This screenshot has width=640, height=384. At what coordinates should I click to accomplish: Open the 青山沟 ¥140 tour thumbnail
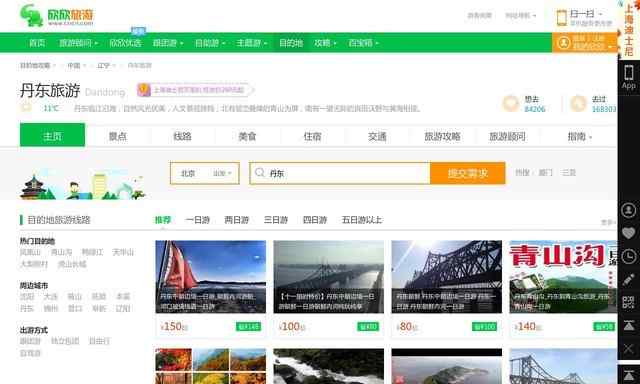tap(563, 277)
